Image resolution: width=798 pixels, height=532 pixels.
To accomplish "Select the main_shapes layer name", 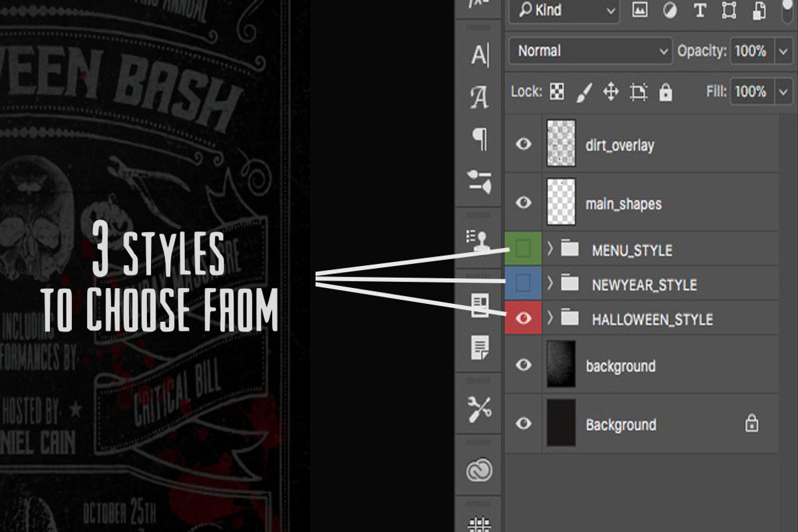I will coord(623,203).
